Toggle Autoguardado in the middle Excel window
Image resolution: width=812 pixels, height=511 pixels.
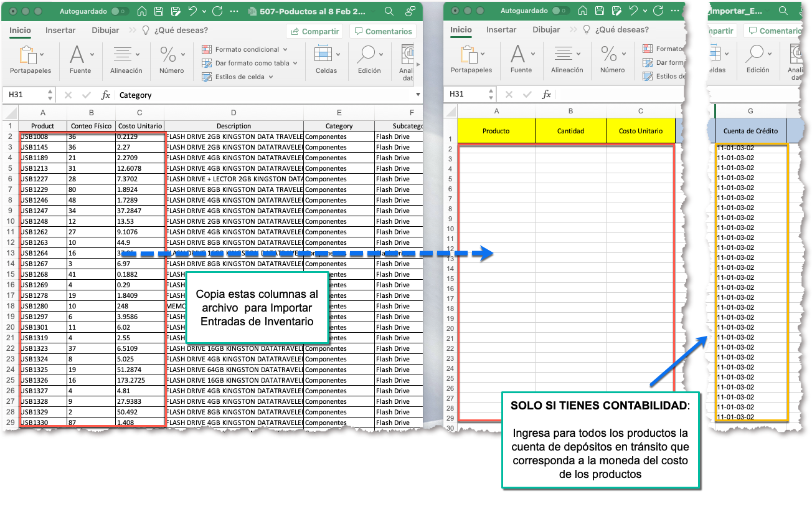click(x=560, y=11)
